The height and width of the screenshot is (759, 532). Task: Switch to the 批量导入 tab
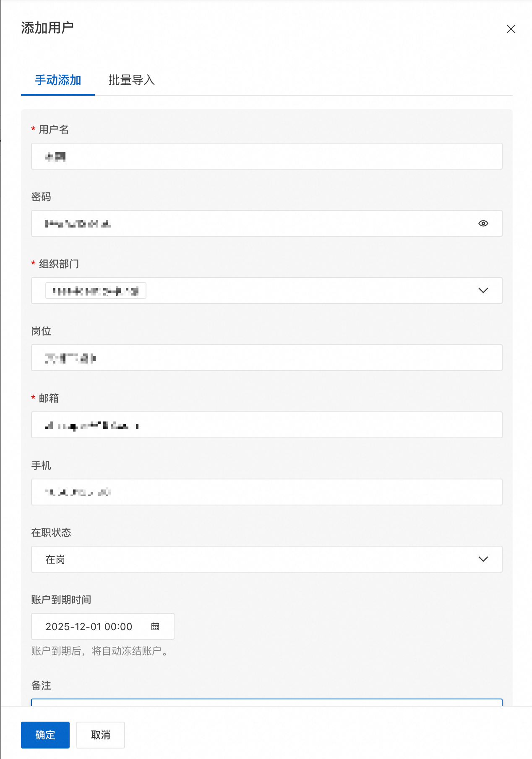(x=132, y=80)
